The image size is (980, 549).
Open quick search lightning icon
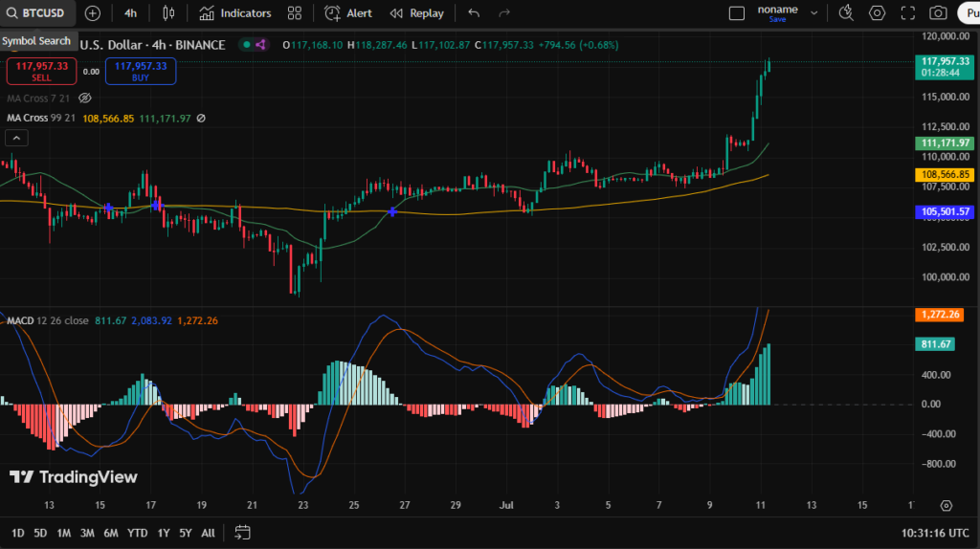[846, 13]
